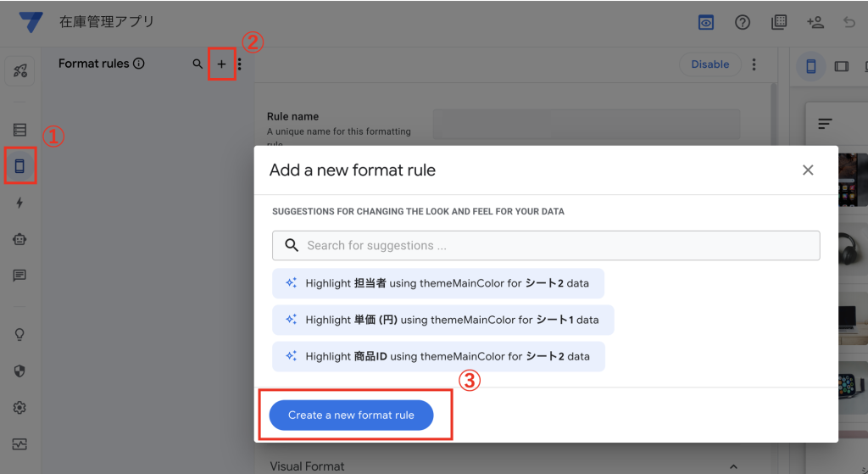Click Create a new format rule
Viewport: 868px width, 474px height.
[351, 415]
